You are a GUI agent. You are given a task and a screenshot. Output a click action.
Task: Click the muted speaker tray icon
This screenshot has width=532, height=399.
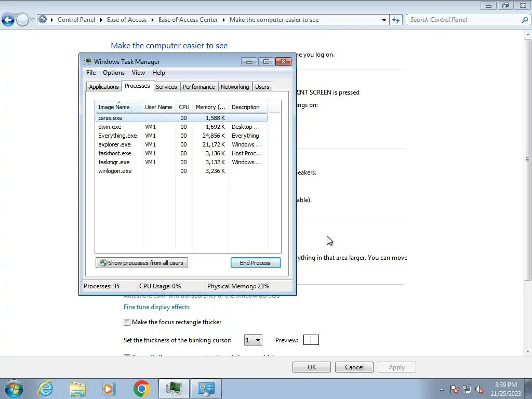click(480, 389)
